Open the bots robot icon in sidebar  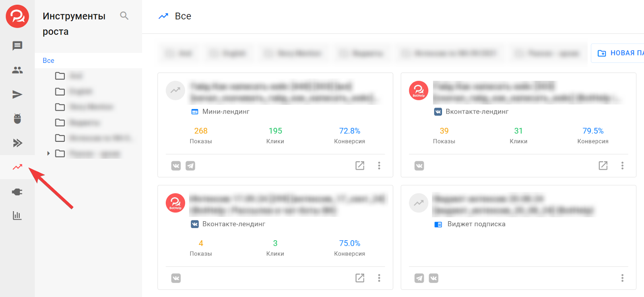17,119
